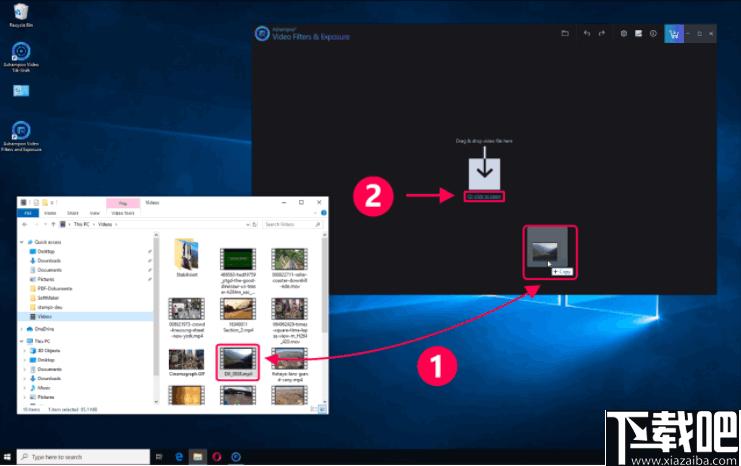The height and width of the screenshot is (466, 741).
Task: Open the settings gear icon
Action: tap(624, 34)
